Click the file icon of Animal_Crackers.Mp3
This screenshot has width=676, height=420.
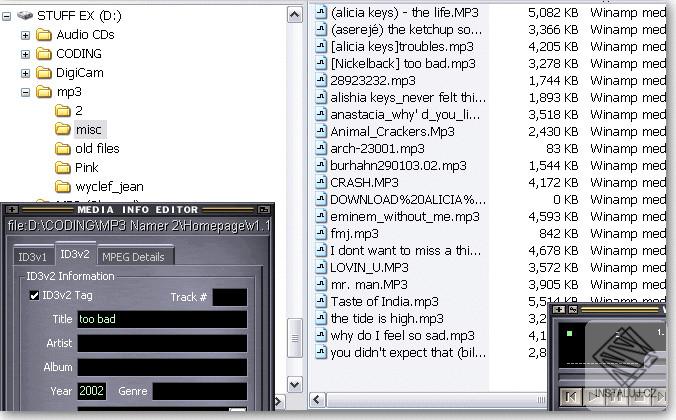(321, 131)
